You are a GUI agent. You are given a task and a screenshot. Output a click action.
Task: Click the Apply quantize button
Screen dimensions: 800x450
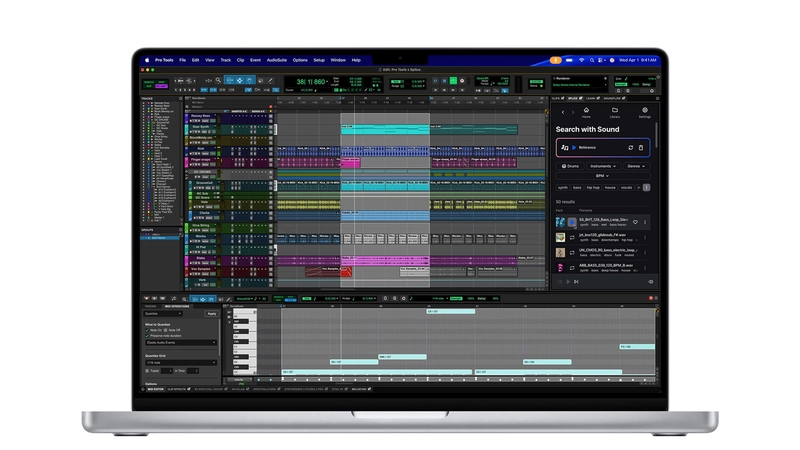(x=211, y=313)
